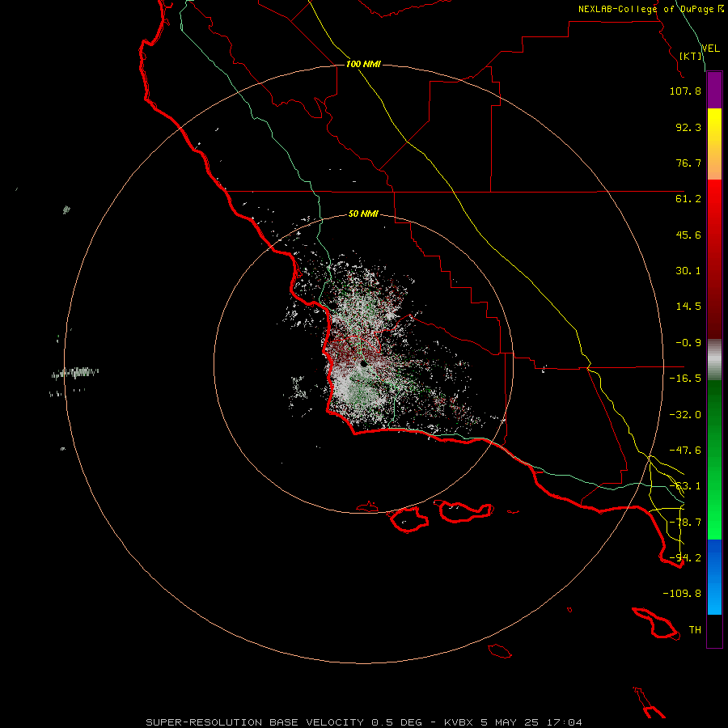Click the TH threshold label
Image resolution: width=728 pixels, height=728 pixels.
pyautogui.click(x=695, y=630)
